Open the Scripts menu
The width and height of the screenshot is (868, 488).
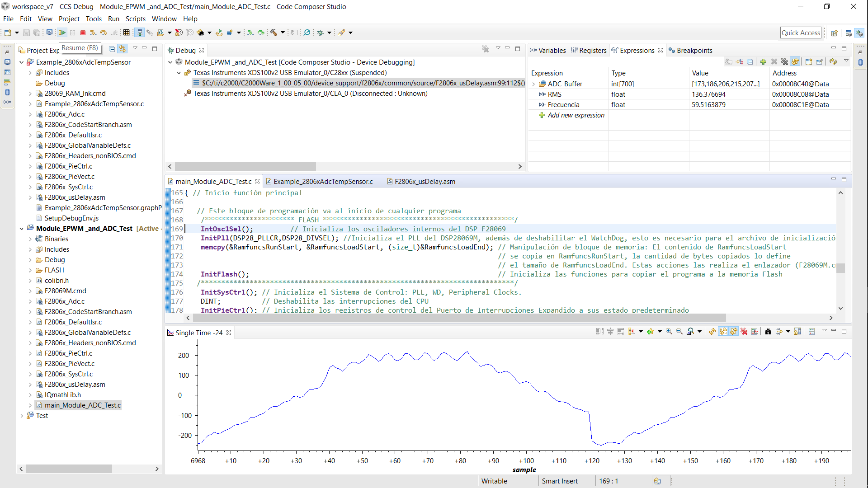[135, 19]
